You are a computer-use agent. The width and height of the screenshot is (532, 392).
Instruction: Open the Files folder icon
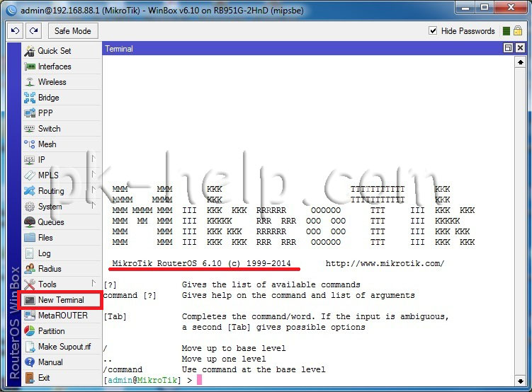(30, 238)
